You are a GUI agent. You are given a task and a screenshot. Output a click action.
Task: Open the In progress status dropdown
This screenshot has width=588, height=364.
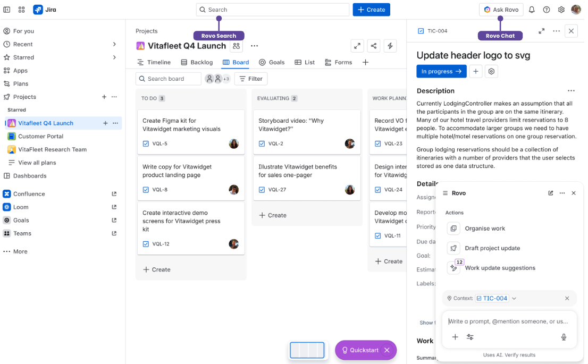click(x=441, y=71)
